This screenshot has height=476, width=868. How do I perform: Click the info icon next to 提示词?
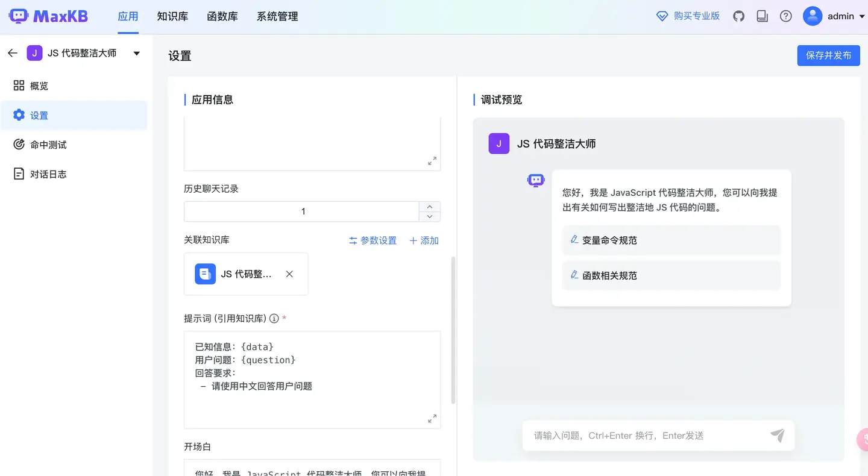(x=274, y=318)
